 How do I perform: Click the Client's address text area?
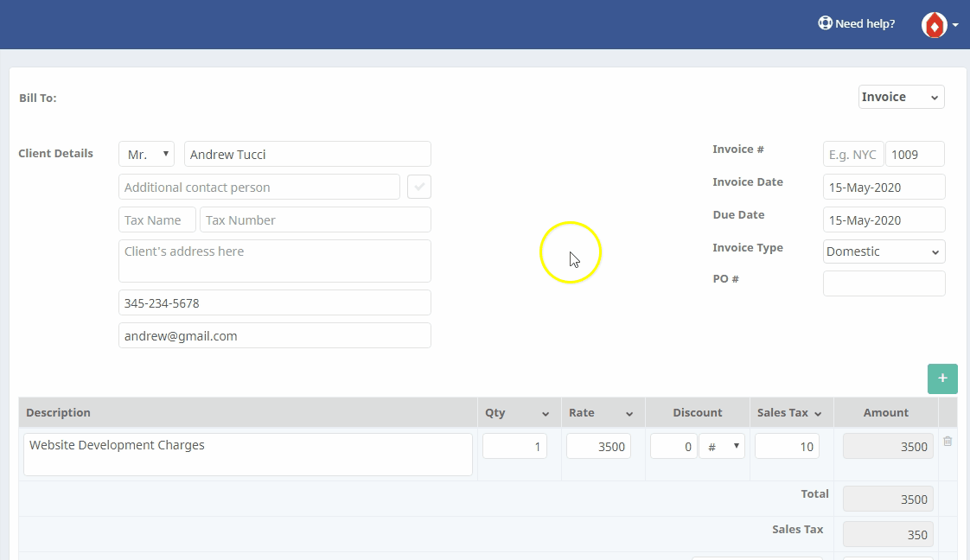pyautogui.click(x=275, y=261)
